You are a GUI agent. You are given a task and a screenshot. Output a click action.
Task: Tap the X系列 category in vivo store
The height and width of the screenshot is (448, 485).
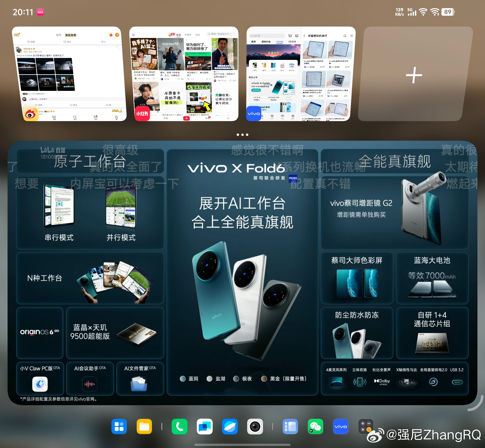click(255, 67)
